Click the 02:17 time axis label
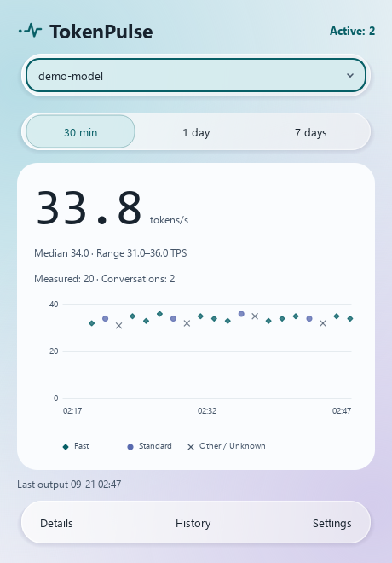Viewport: 392px width, 563px height. point(72,411)
